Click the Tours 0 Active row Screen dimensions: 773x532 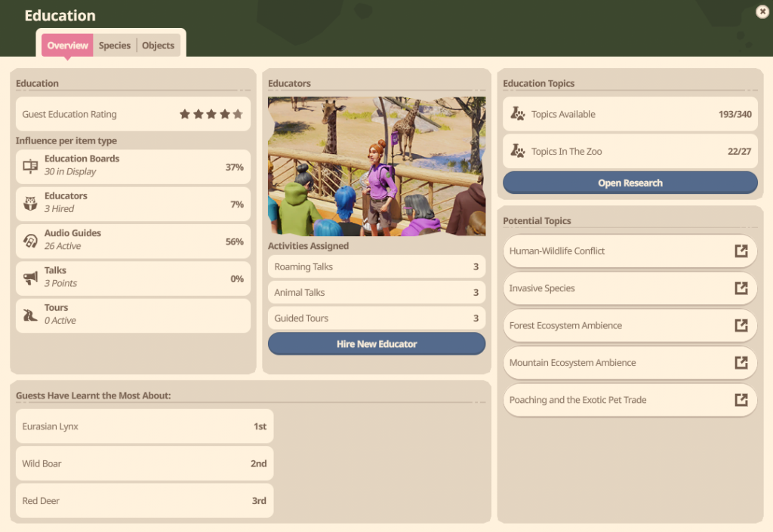click(x=133, y=315)
